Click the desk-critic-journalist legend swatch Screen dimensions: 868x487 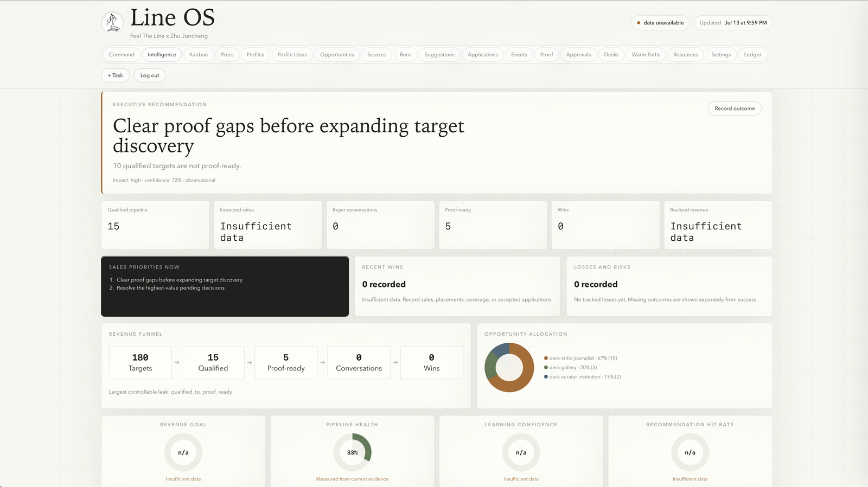coord(546,358)
